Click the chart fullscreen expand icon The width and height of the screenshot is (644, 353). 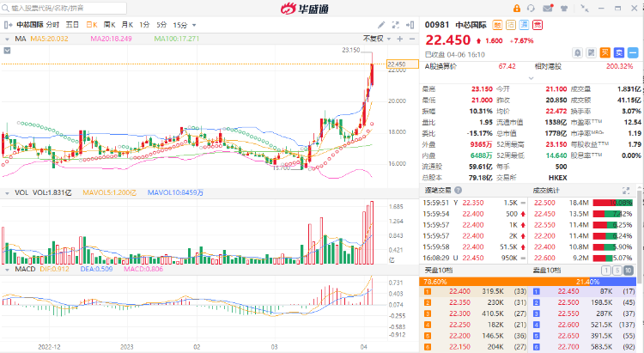(396, 25)
